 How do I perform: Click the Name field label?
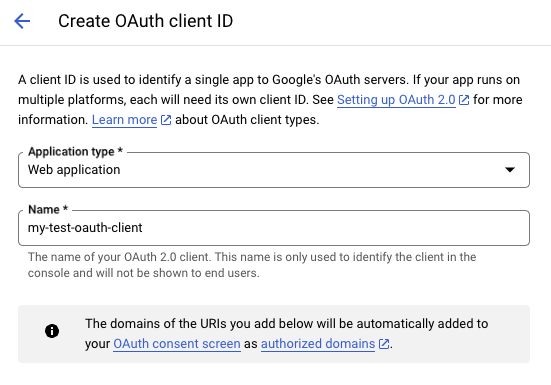48,209
